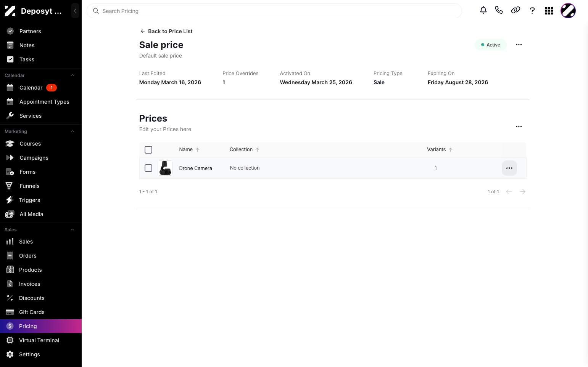Sort by Name arrow icon
Image resolution: width=588 pixels, height=367 pixels.
[x=197, y=150]
